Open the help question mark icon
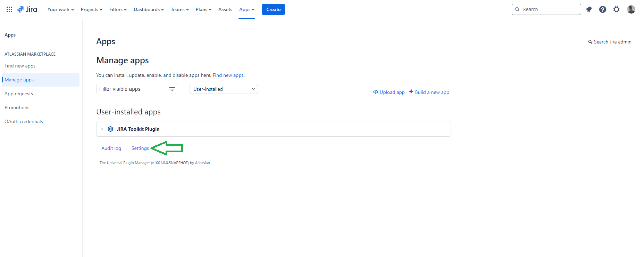The image size is (644, 257). click(603, 9)
